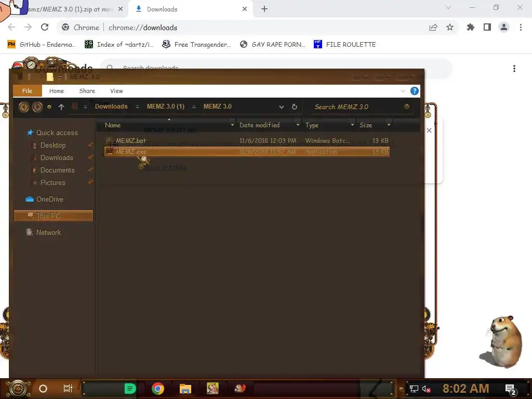The width and height of the screenshot is (532, 399).
Task: Open green notes app on taskbar
Action: [x=130, y=389]
